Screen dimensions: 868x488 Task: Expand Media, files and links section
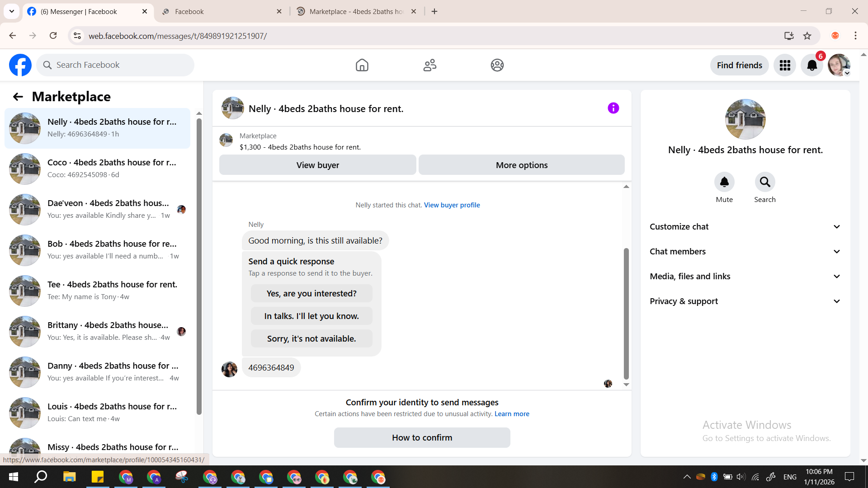tap(745, 277)
